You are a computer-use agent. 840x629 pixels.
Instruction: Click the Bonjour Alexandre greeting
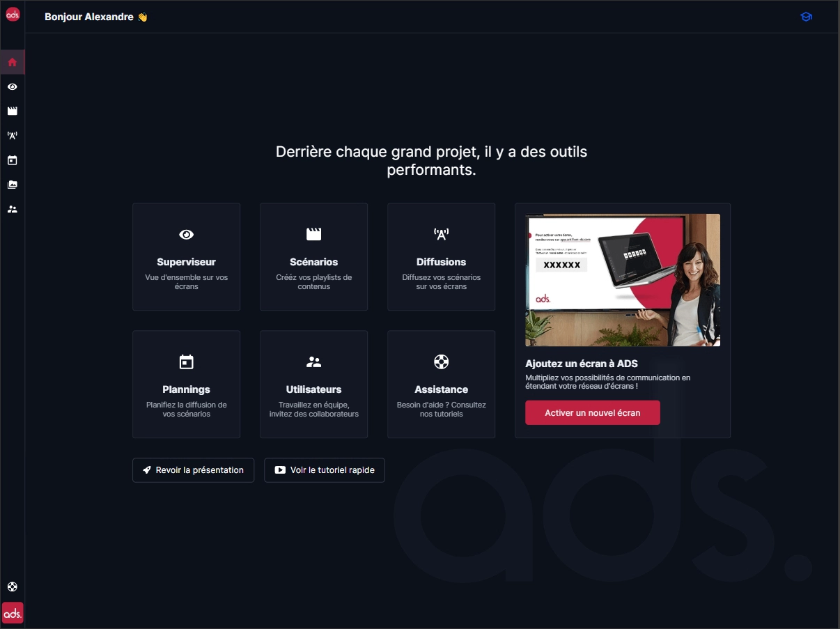(96, 17)
